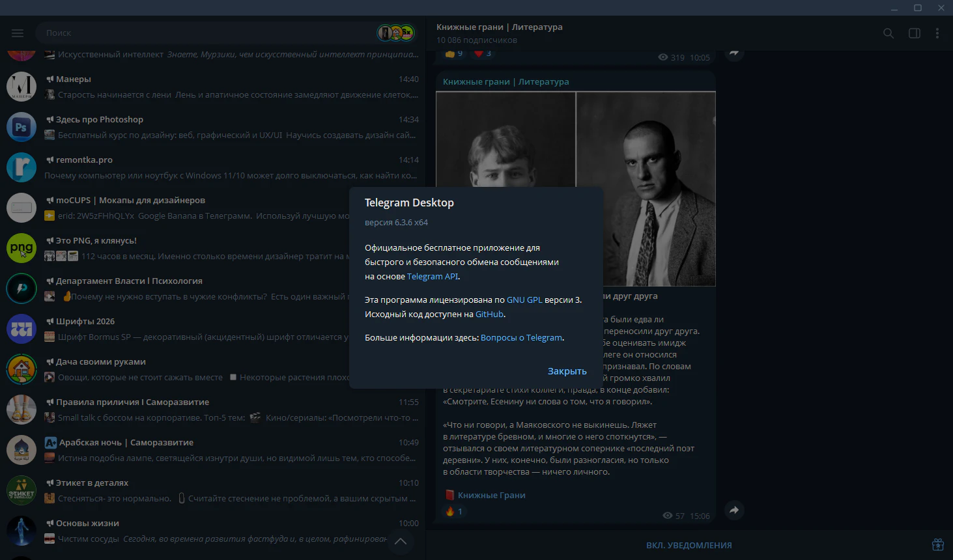Enable notifications with ВКЛ. УВЕДОМЛЕНИЯ
The width and height of the screenshot is (953, 560).
(x=689, y=546)
